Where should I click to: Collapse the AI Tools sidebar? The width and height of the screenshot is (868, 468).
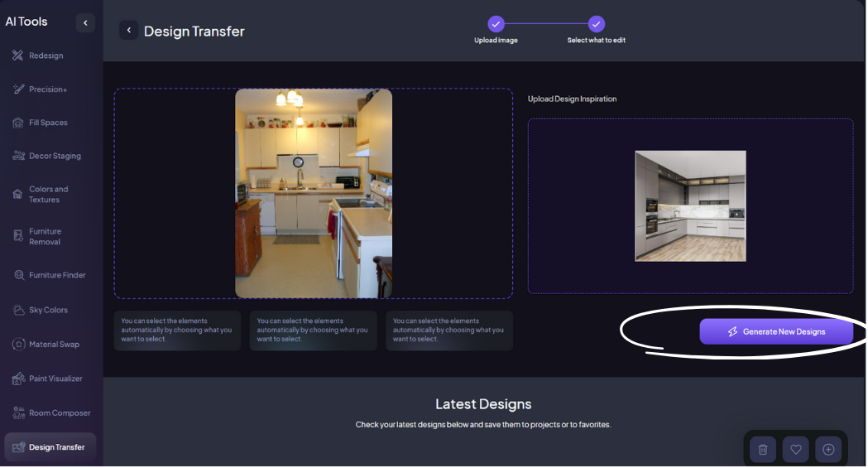click(x=85, y=23)
